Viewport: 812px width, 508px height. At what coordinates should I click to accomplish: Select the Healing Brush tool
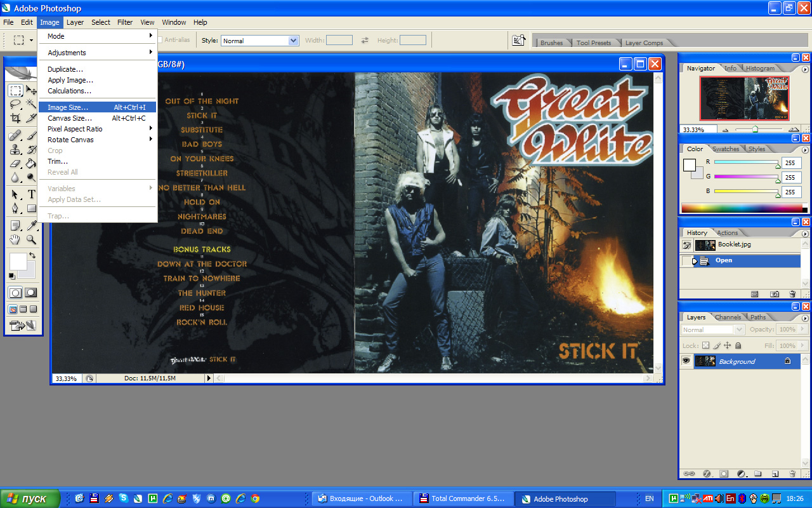click(x=16, y=136)
